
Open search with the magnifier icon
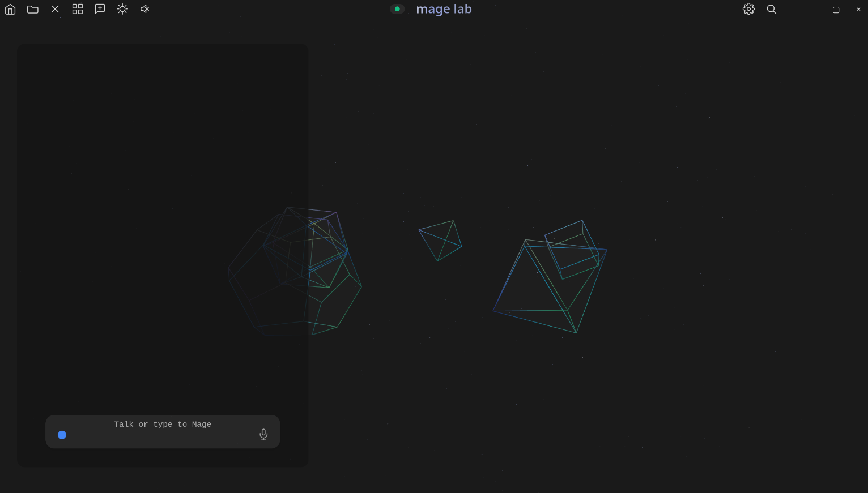click(x=772, y=9)
